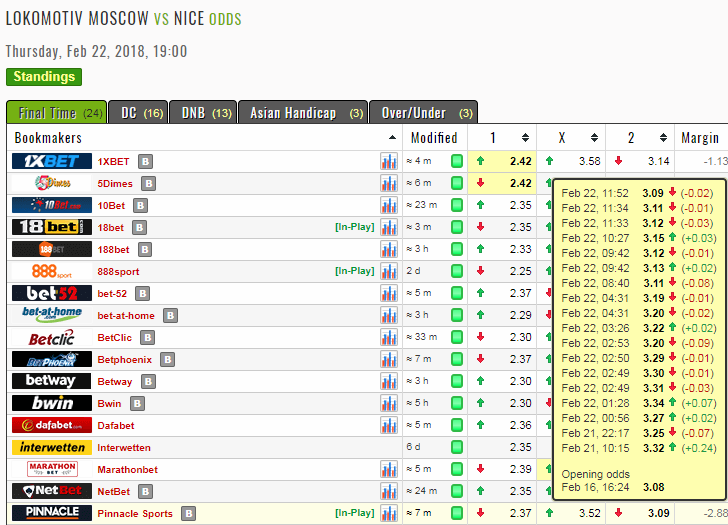
Task: Click Pinnacle Sports draw odds 3.52
Action: click(590, 513)
